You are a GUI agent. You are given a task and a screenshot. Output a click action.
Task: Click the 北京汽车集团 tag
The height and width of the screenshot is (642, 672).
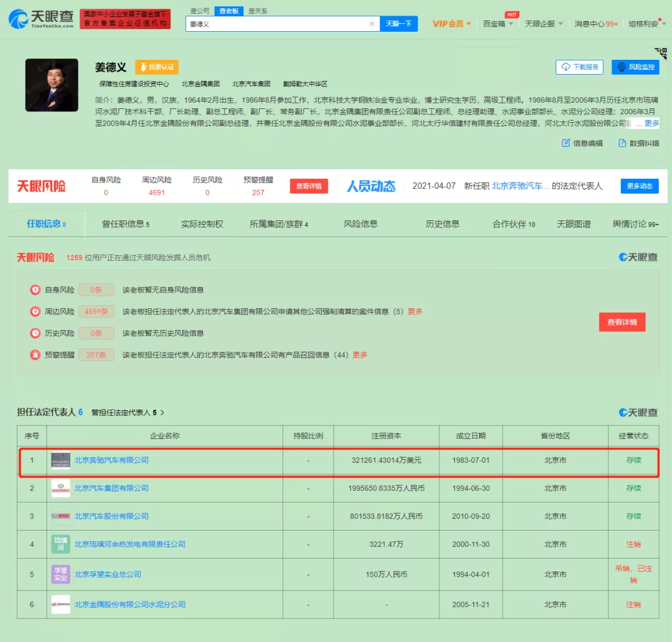251,84
